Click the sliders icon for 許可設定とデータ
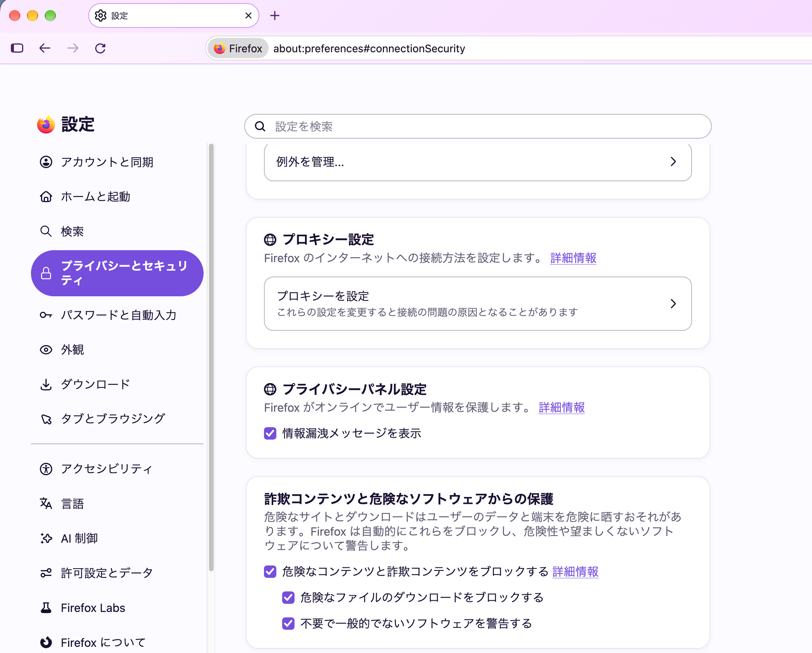Image resolution: width=812 pixels, height=653 pixels. [x=46, y=573]
